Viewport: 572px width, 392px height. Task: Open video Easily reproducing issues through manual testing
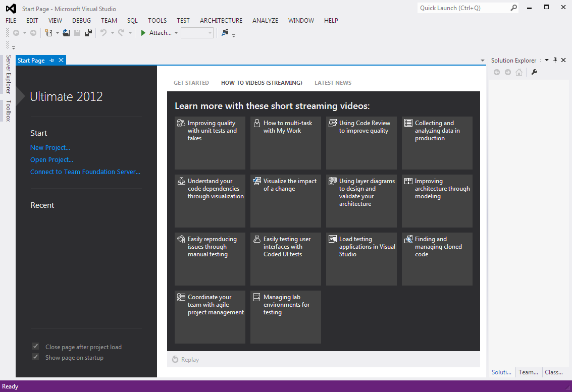tap(210, 259)
